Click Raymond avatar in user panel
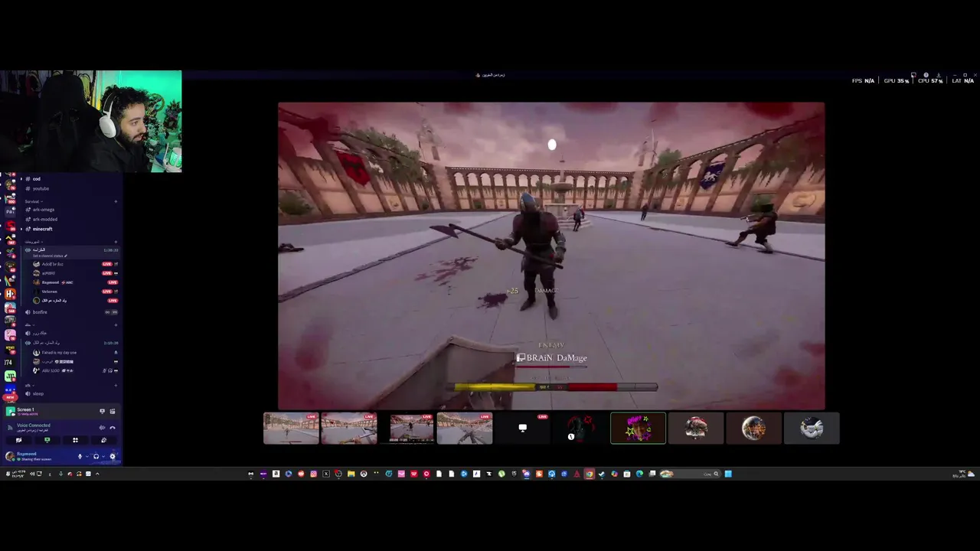980x551 pixels. pyautogui.click(x=10, y=457)
